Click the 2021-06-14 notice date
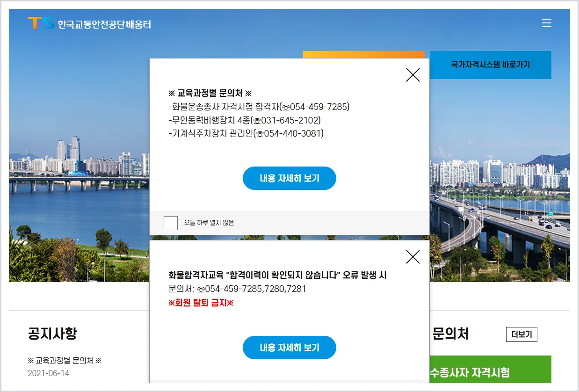 (49, 373)
